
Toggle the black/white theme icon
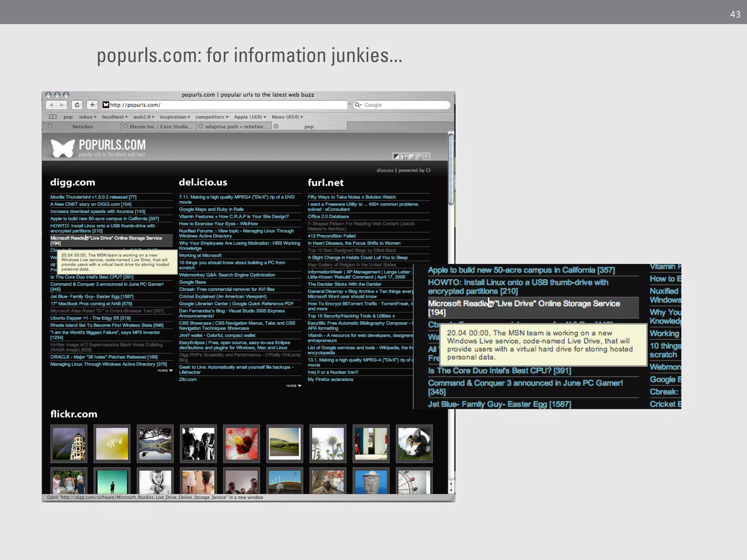[x=396, y=157]
